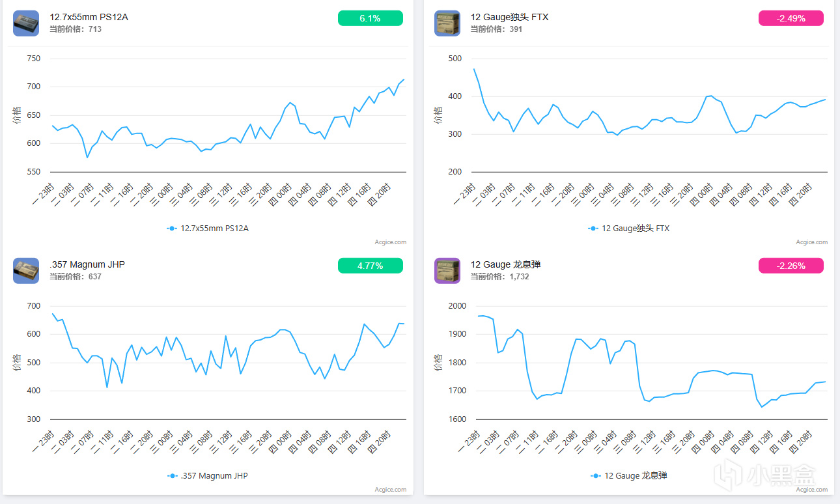Click the green 6.1% change badge
The height and width of the screenshot is (504, 840).
(x=370, y=18)
